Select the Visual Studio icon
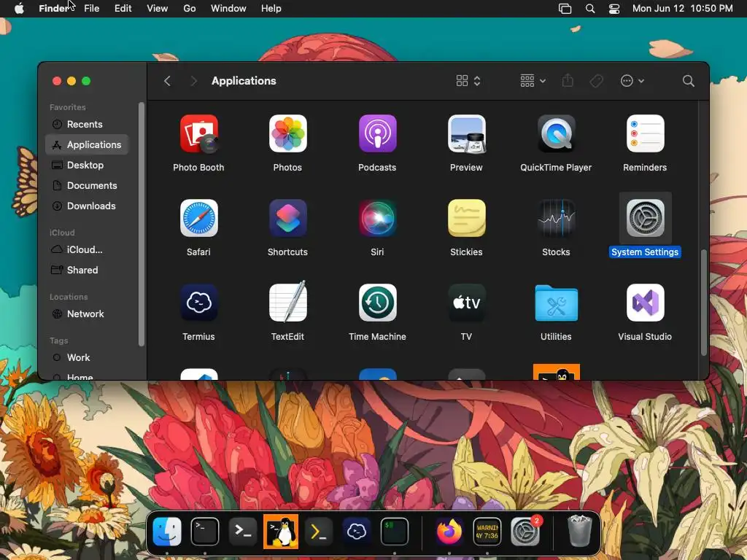Screen dimensions: 747x560 [x=645, y=303]
